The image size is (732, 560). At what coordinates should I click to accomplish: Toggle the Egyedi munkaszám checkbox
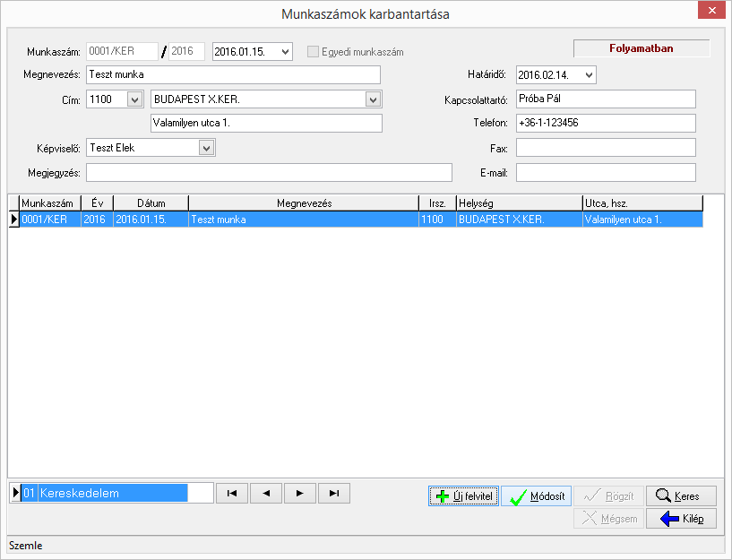[x=313, y=52]
